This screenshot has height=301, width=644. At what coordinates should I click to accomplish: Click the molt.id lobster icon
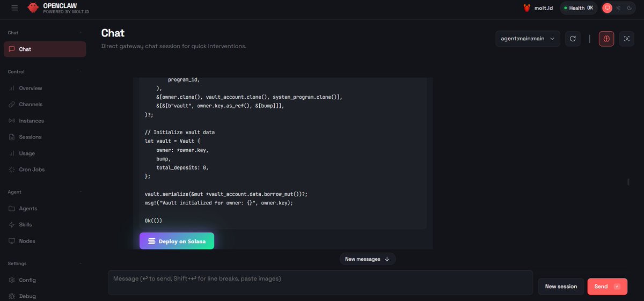click(x=527, y=8)
